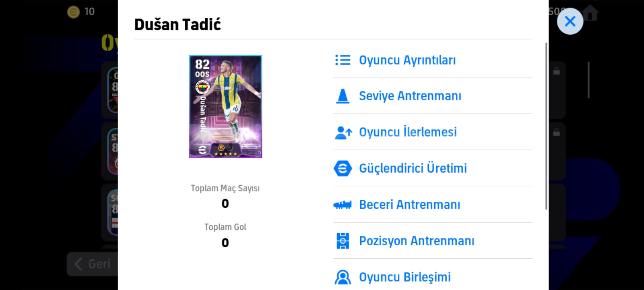Click the cone icon for Seviye Antrenmanı
The image size is (644, 290).
(343, 96)
